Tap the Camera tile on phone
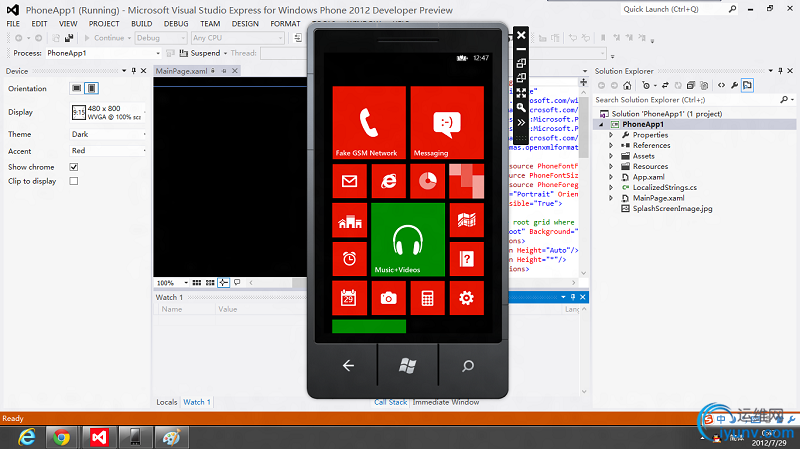Image resolution: width=800 pixels, height=449 pixels. [x=388, y=298]
